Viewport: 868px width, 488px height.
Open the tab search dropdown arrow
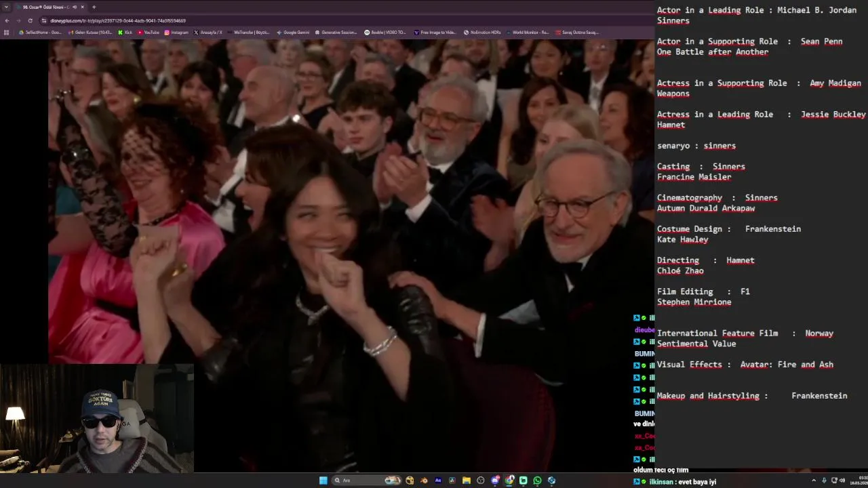coord(6,7)
